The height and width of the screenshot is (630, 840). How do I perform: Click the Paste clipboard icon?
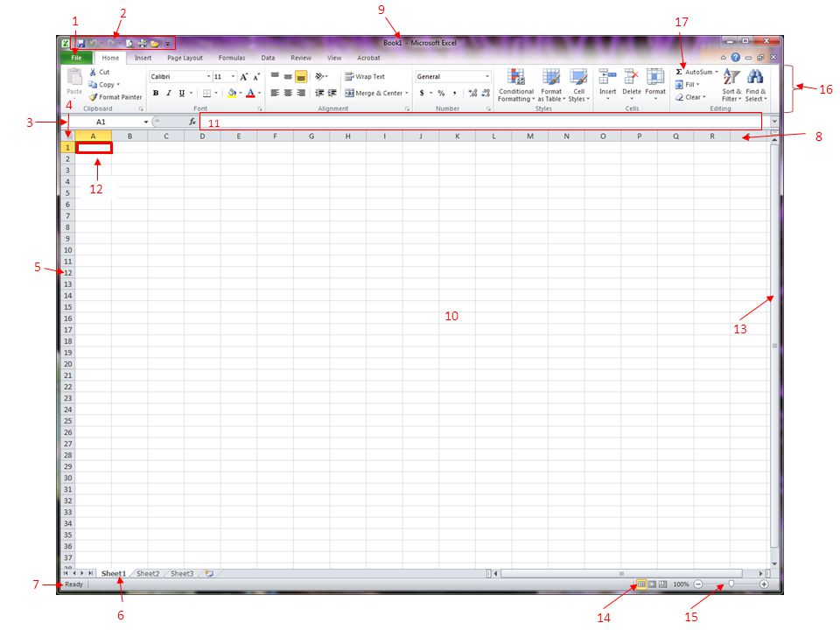[x=74, y=78]
